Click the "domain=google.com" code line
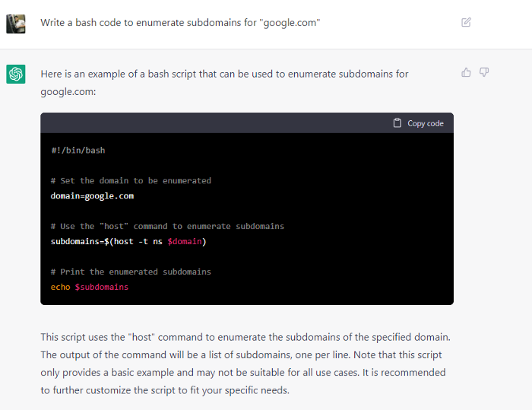Viewport: 532px width, 410px height. [92, 195]
